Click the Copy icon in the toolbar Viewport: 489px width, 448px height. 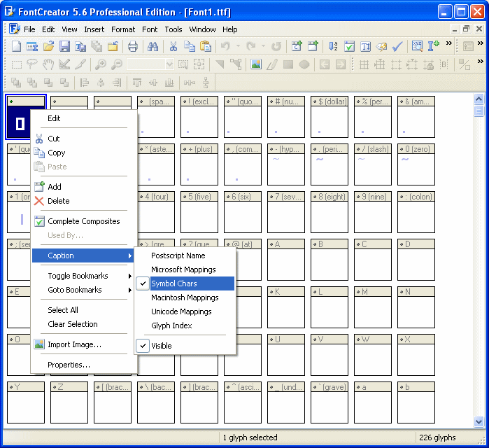point(190,46)
